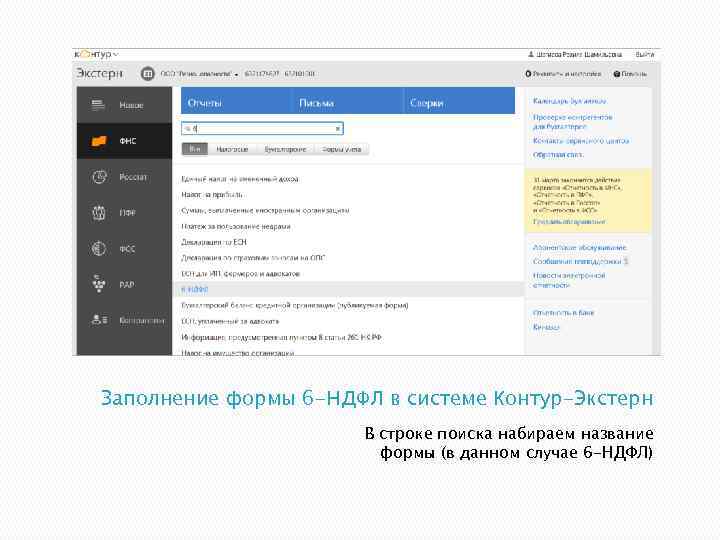Switch to the Отчеты tab

pos(236,101)
